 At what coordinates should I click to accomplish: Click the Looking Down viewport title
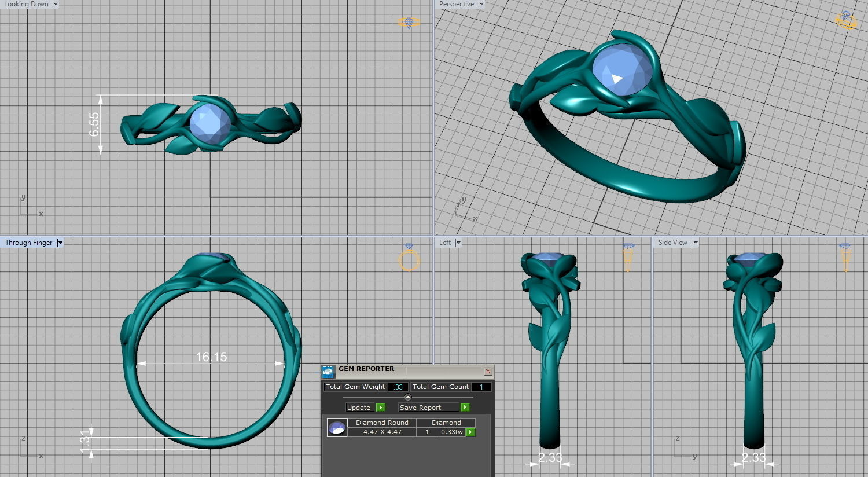(x=26, y=4)
